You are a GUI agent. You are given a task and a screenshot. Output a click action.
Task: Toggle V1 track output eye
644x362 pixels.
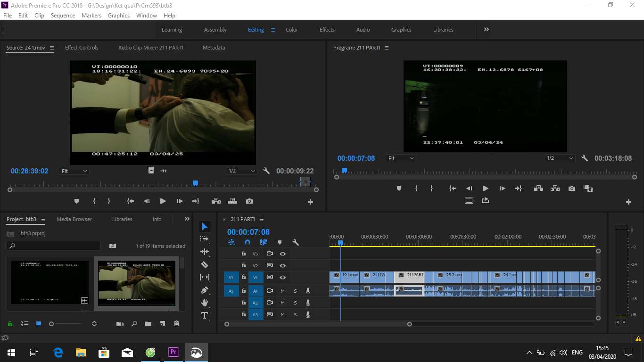(282, 277)
